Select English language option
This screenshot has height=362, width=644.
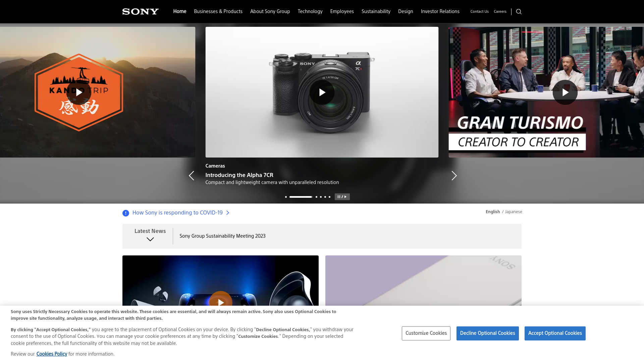tap(493, 212)
